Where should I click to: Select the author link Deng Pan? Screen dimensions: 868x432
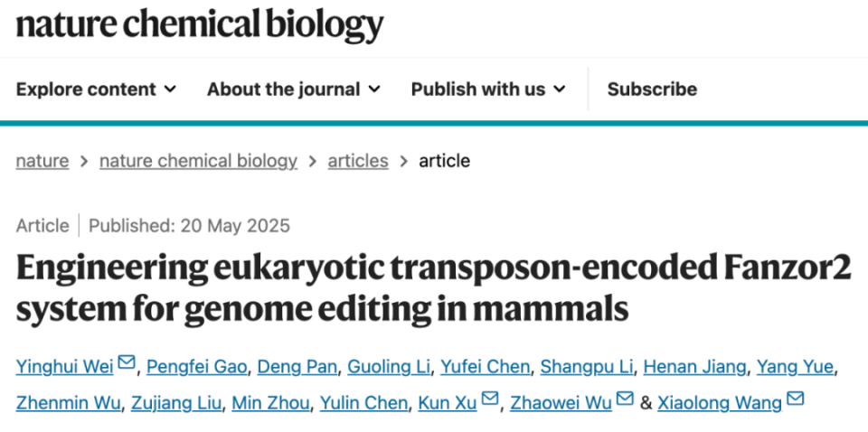pyautogui.click(x=297, y=367)
